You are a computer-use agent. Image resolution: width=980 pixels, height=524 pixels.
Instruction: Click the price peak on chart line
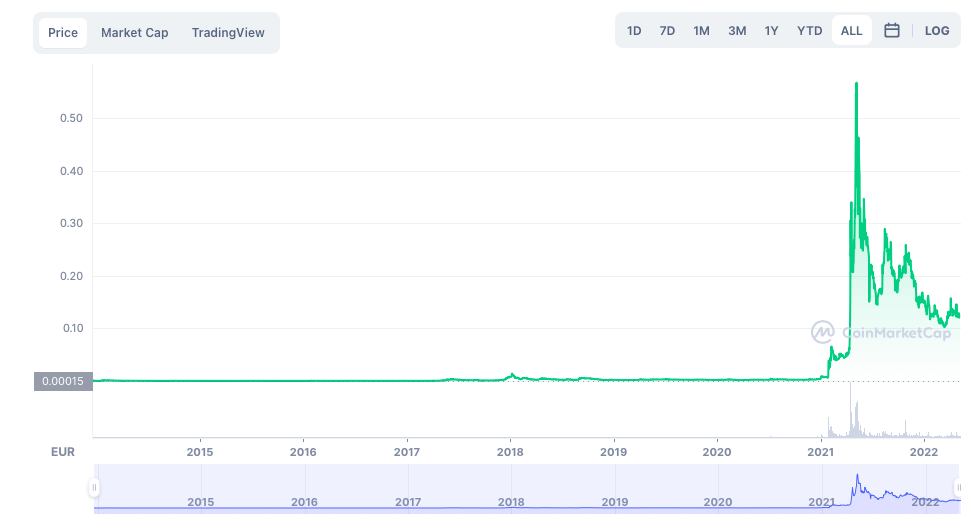pos(856,84)
